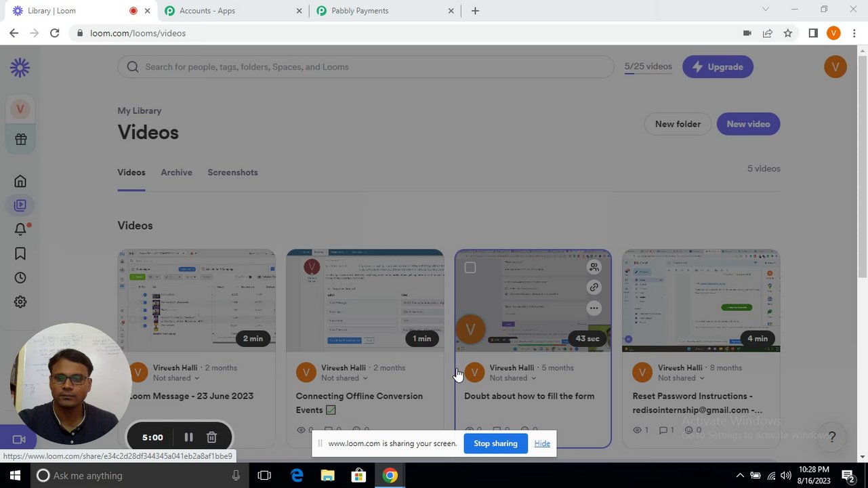The image size is (868, 488).
Task: Click the New folder button
Action: tap(678, 124)
